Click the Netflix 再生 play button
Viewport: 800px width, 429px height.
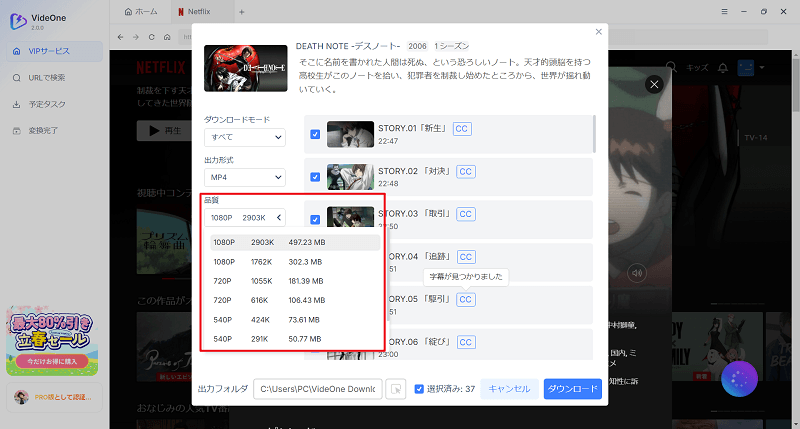click(x=164, y=131)
